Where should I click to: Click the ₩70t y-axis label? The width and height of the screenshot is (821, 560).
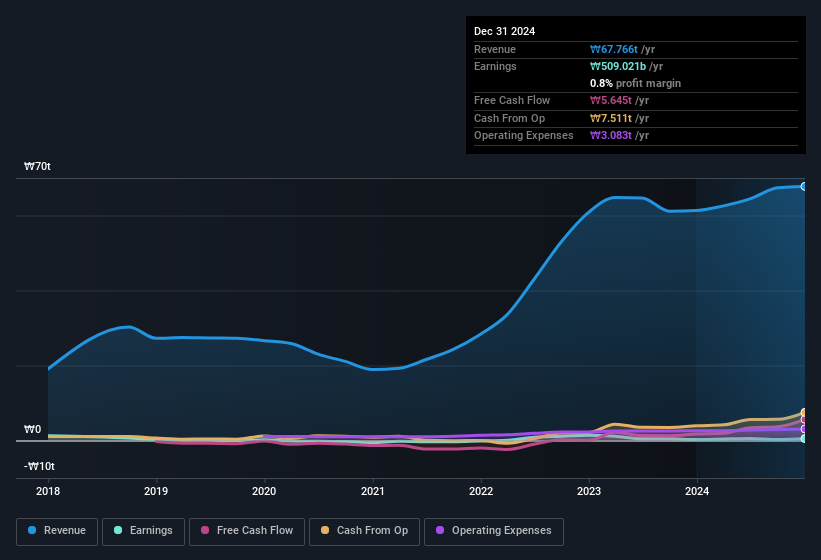click(x=37, y=166)
